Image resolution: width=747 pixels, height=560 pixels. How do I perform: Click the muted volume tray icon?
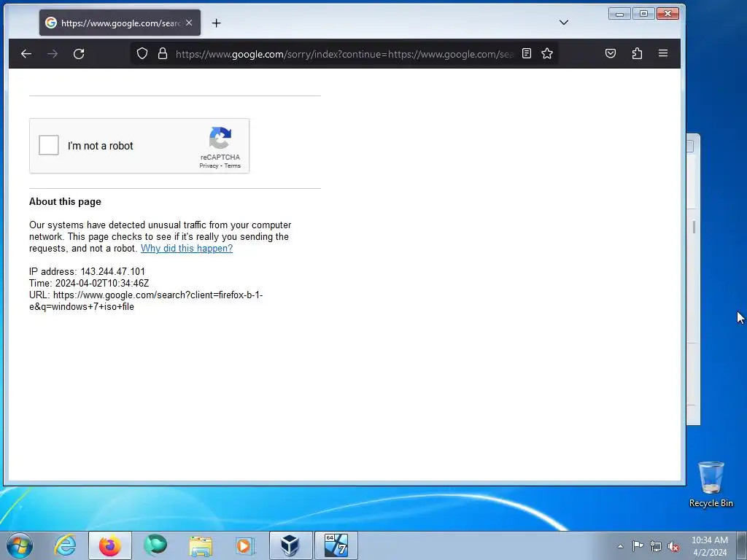673,547
